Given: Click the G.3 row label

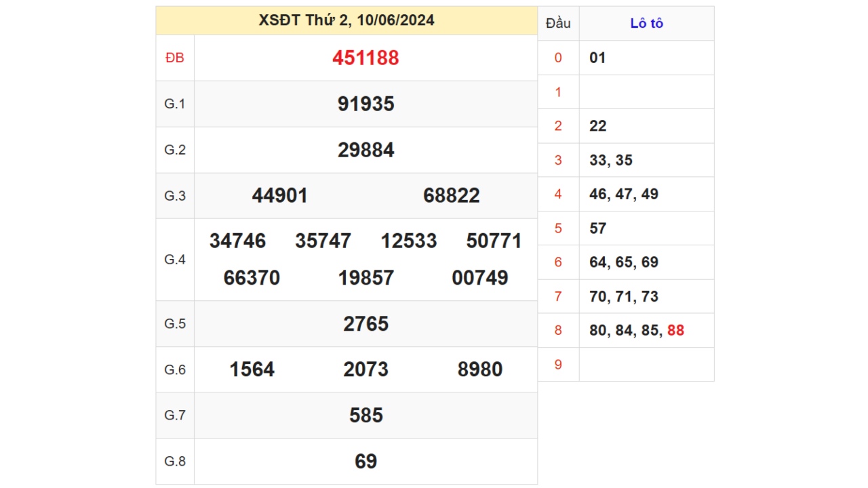Looking at the screenshot, I should tap(175, 196).
